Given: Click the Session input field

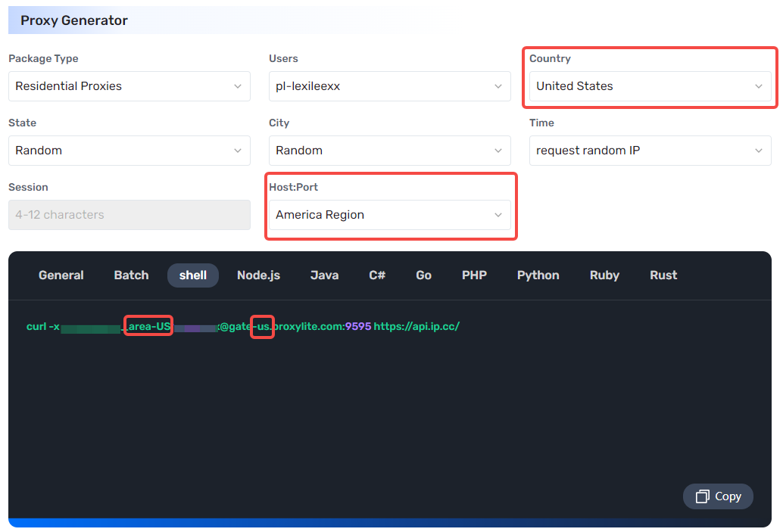Looking at the screenshot, I should 129,215.
